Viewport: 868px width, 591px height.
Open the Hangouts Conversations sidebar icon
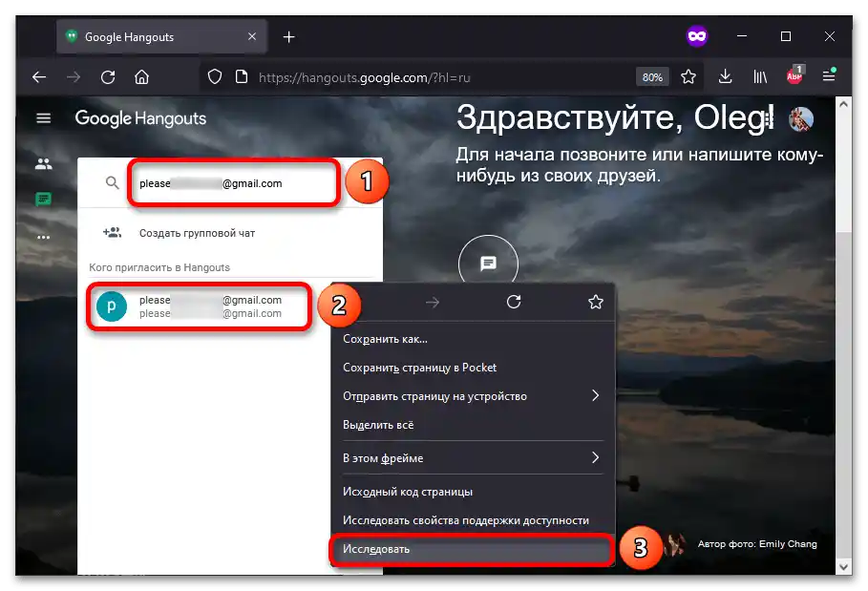coord(43,199)
